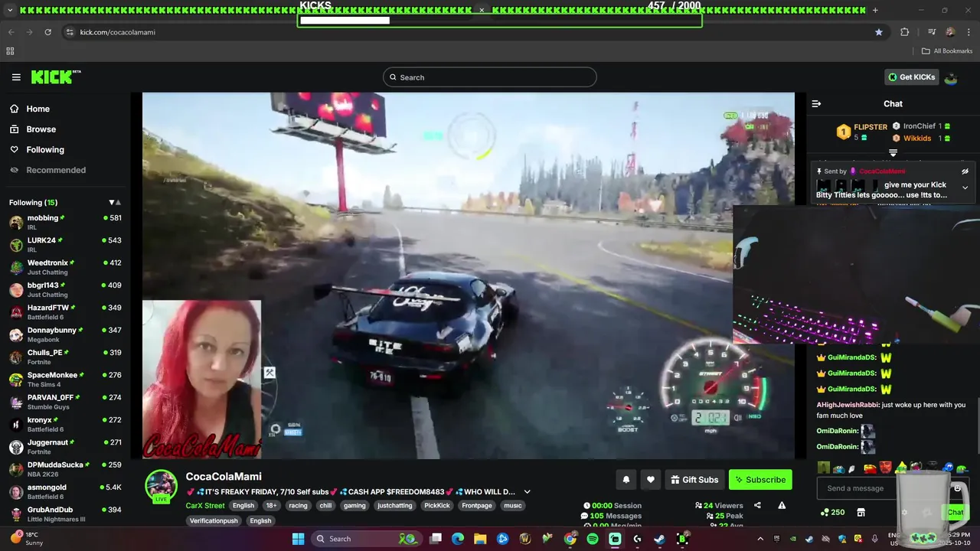The width and height of the screenshot is (980, 551).
Task: Bookmark this page with the star icon
Action: click(879, 32)
